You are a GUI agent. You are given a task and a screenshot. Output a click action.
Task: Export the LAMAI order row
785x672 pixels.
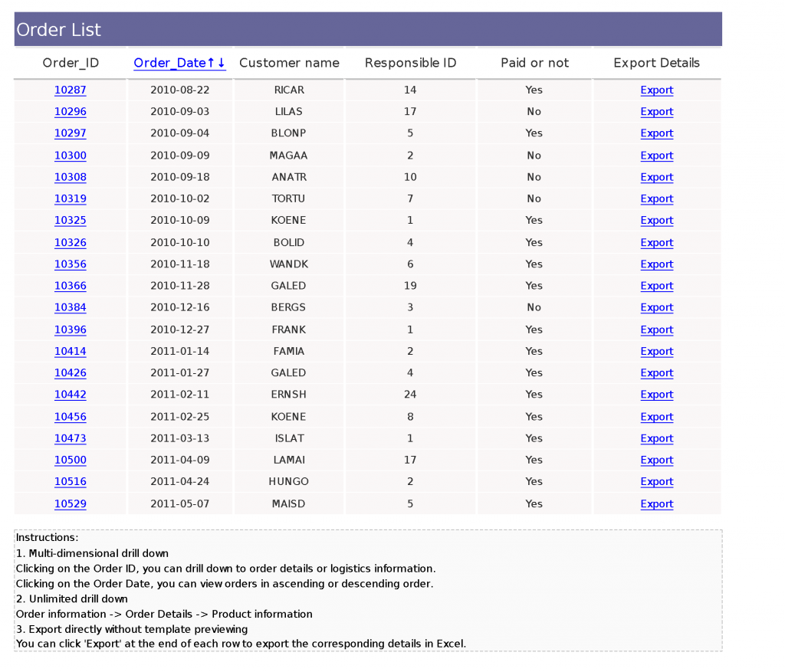click(657, 460)
